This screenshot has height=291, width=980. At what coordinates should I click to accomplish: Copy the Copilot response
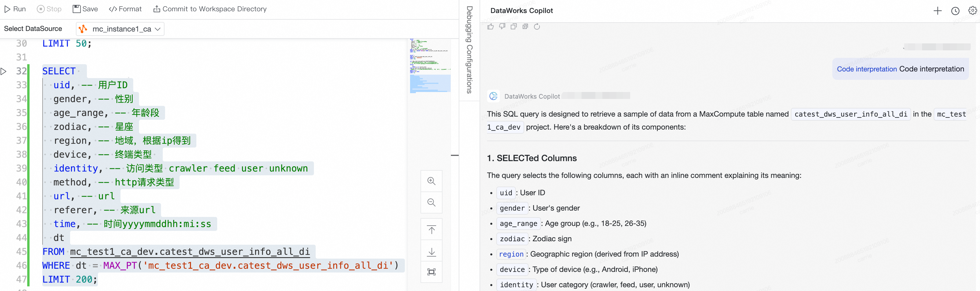(513, 27)
